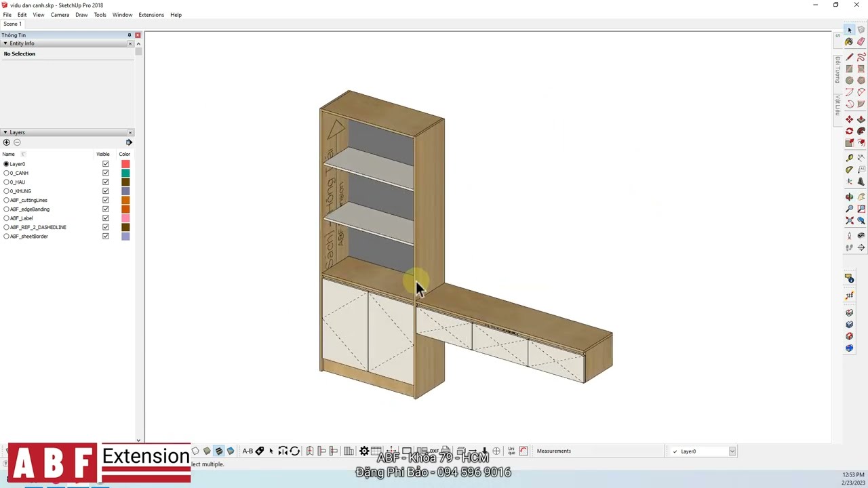Toggle visibility checkbox for 0_CANH layer
This screenshot has width=868, height=488.
105,173
